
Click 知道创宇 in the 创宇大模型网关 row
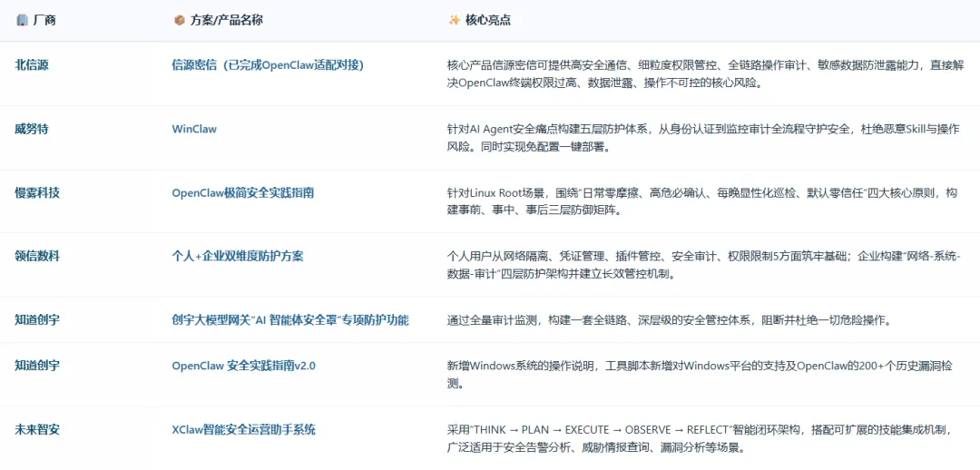[37, 320]
